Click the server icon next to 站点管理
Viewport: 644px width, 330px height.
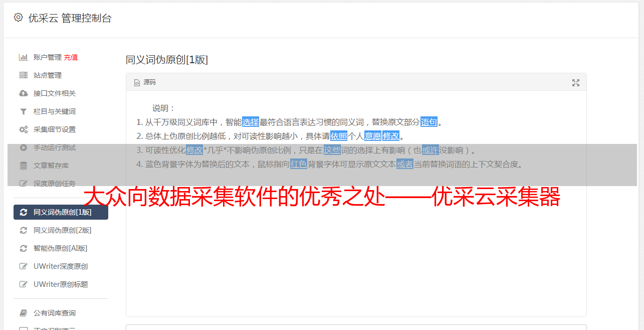23,75
